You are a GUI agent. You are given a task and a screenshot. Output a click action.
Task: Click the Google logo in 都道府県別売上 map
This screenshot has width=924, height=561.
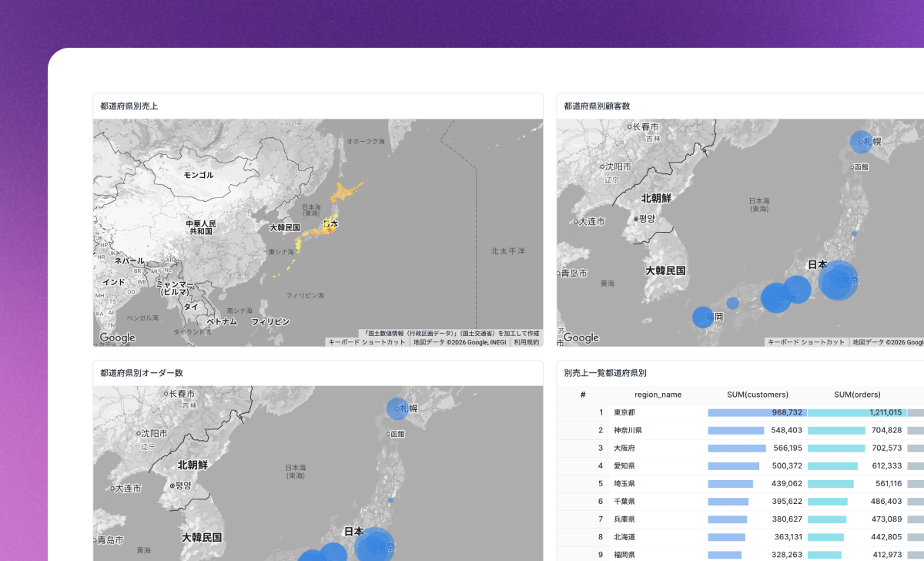[117, 338]
